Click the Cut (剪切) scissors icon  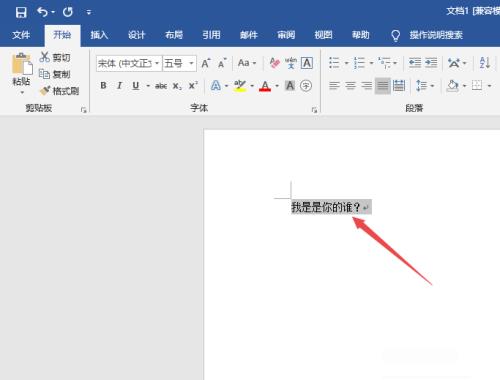[x=44, y=57]
